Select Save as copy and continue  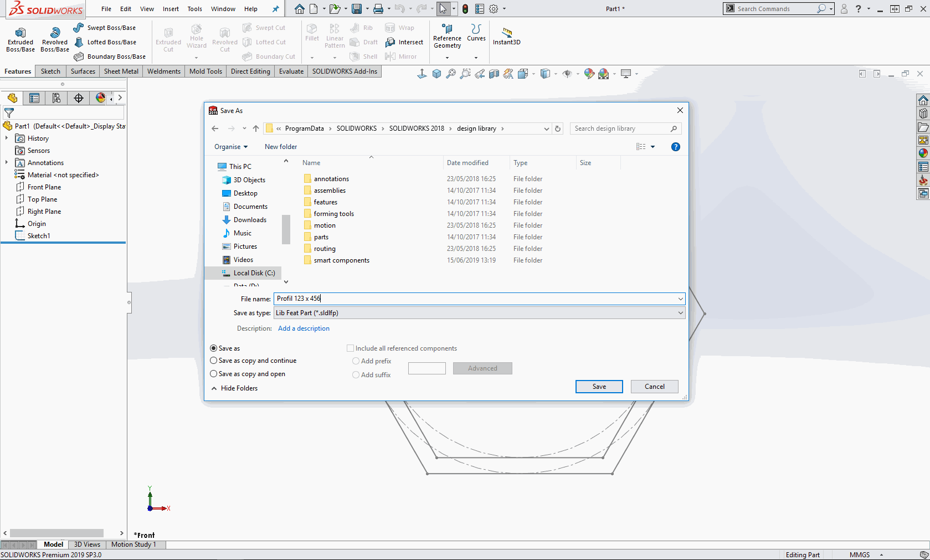[214, 361]
